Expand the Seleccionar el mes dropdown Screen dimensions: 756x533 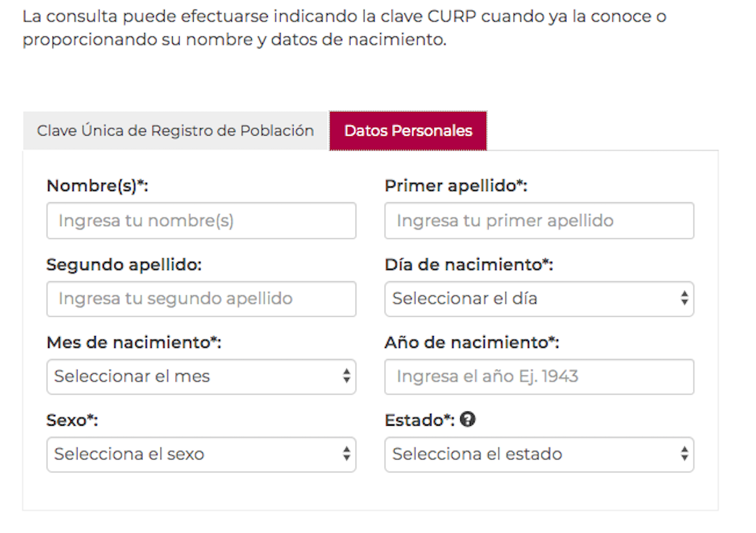[201, 376]
